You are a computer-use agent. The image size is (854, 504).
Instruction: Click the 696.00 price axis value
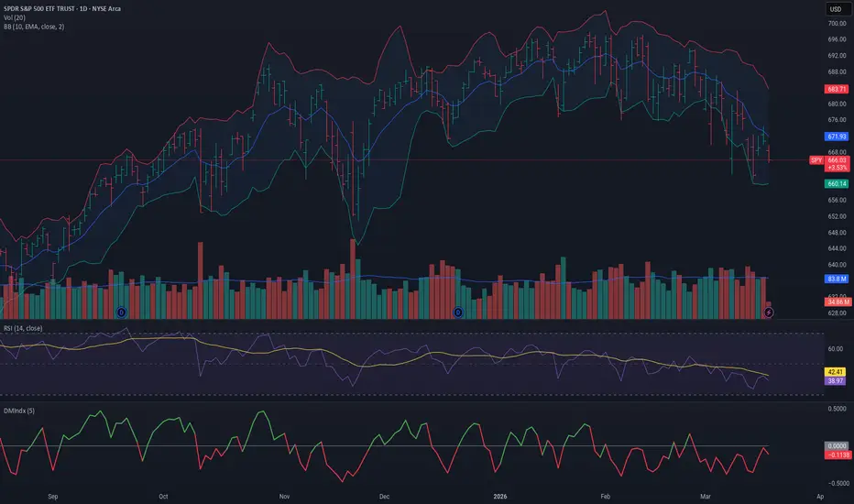837,39
